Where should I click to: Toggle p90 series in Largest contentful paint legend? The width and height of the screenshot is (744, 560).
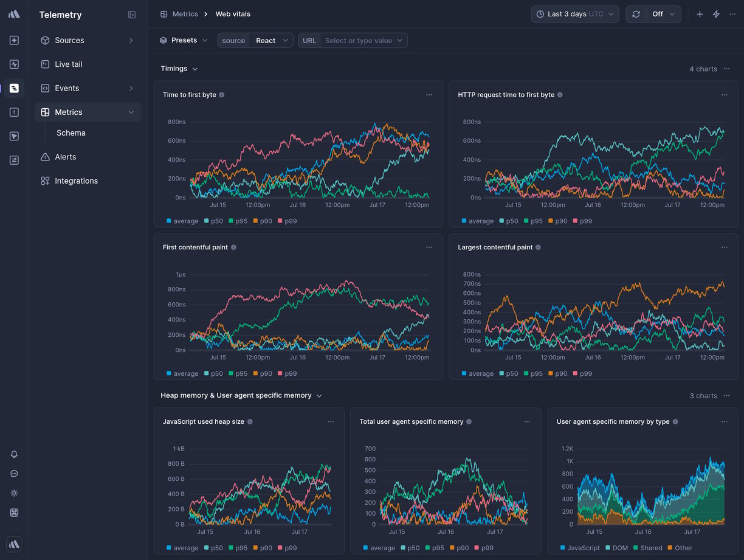point(557,374)
